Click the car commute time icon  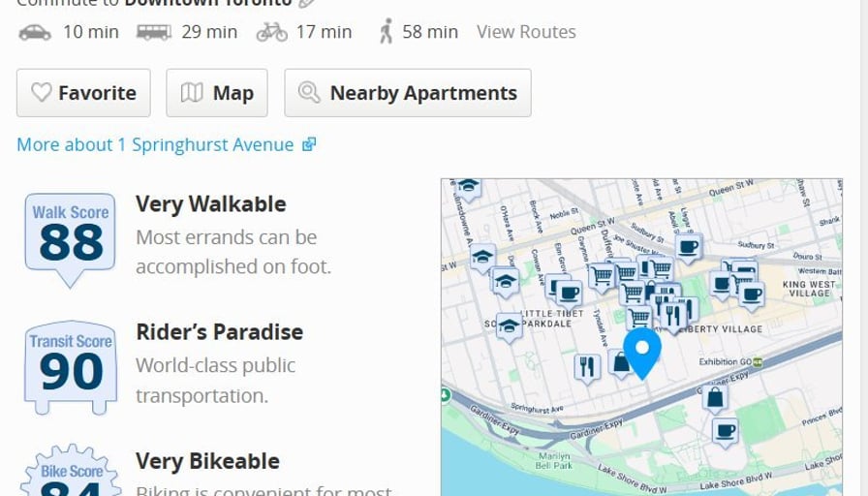click(35, 32)
